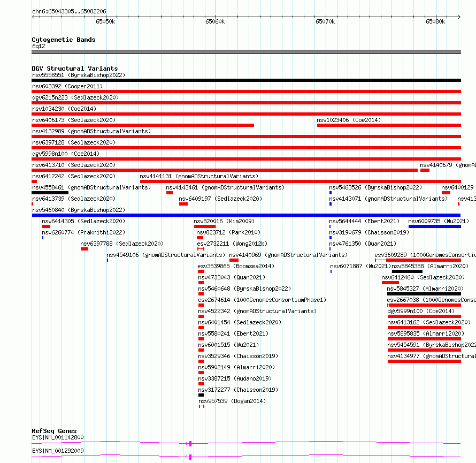The width and height of the screenshot is (476, 463).
Task: Open dgv5999n100 (Coe2014) label
Action: pyautogui.click(x=421, y=311)
